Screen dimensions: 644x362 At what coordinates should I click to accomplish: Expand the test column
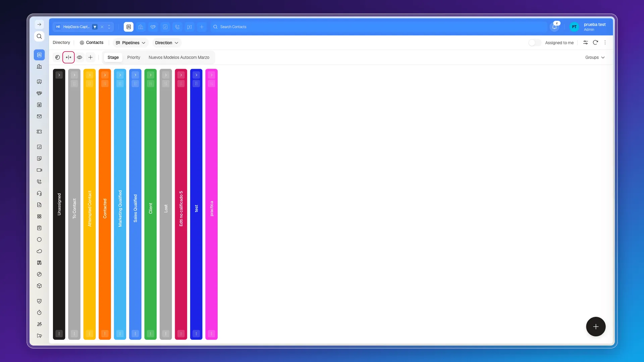(x=196, y=75)
